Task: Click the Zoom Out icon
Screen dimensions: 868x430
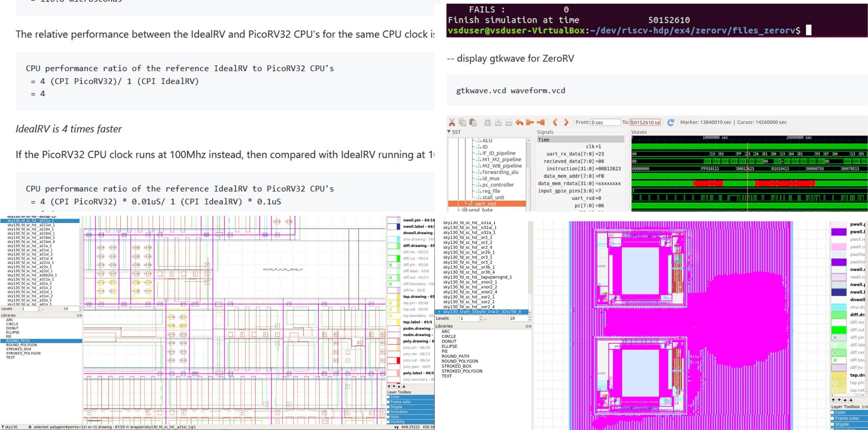Action: pos(509,122)
